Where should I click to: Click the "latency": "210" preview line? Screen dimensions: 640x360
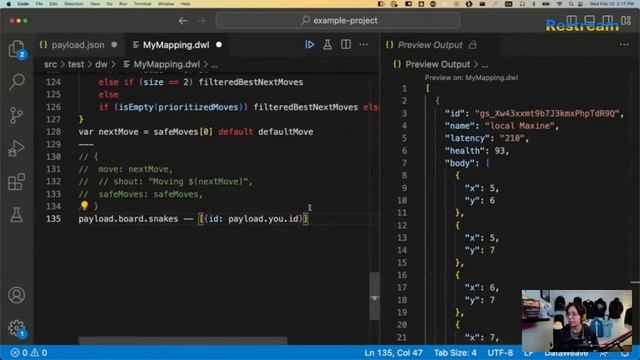coord(487,138)
